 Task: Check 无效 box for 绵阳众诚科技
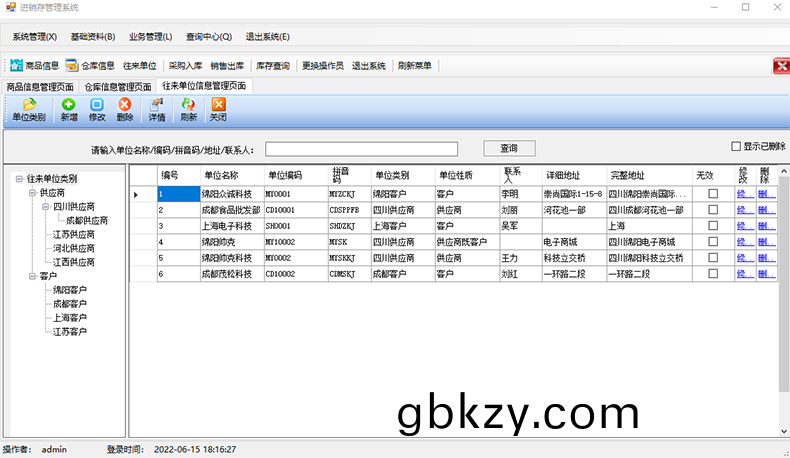[x=713, y=193]
